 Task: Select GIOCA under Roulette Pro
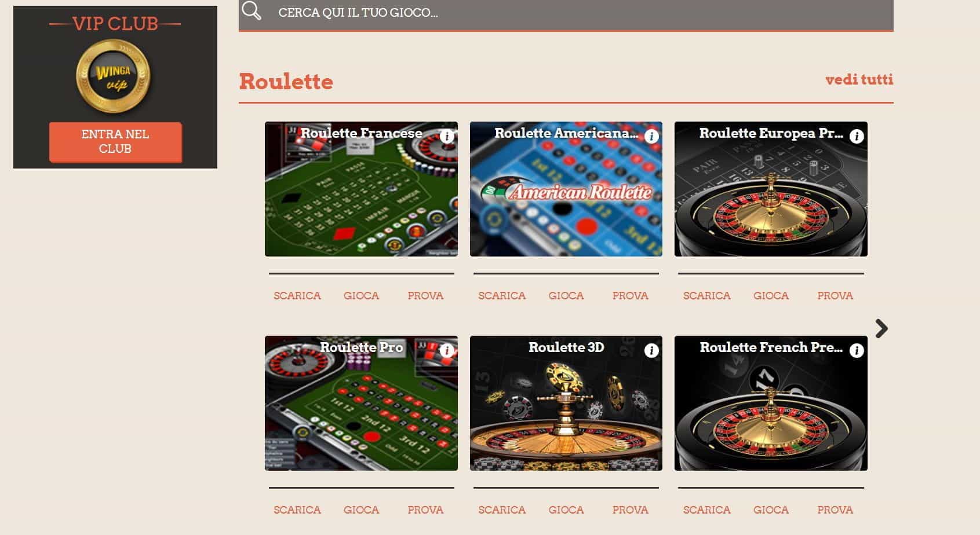[x=361, y=510]
